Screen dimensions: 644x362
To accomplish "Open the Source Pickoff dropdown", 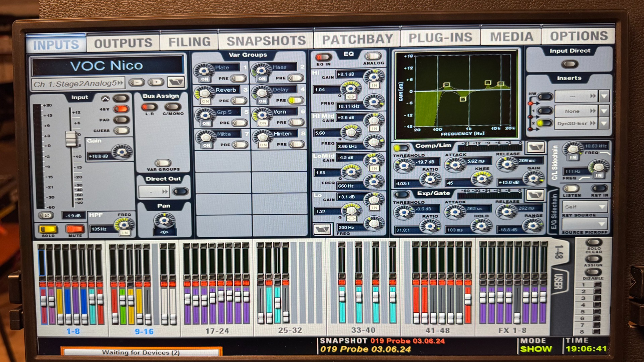I will pos(585,224).
